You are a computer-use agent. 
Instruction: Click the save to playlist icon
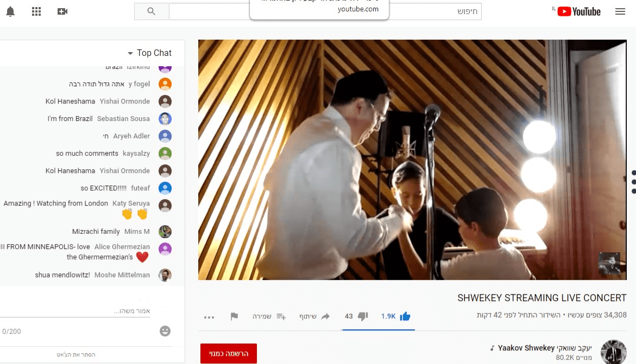[x=281, y=317]
